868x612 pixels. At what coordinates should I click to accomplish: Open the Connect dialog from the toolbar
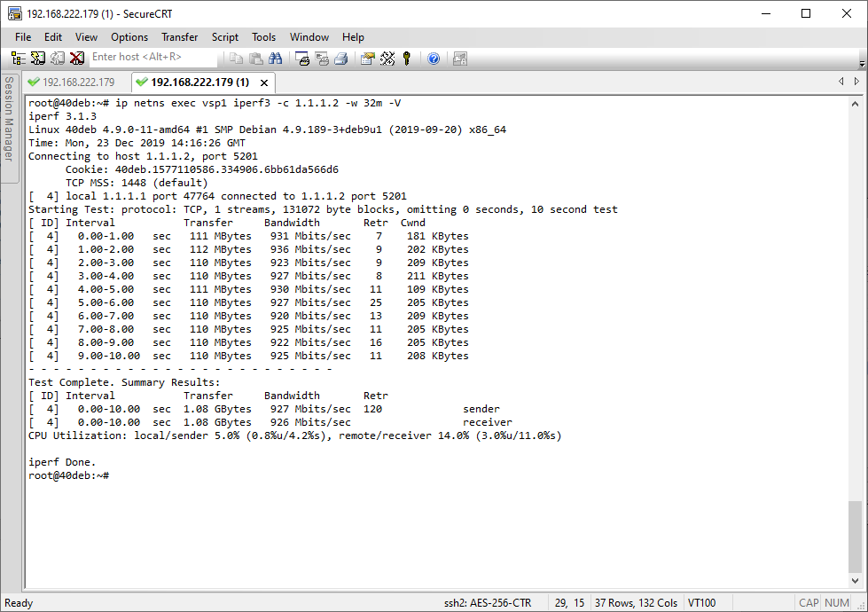[x=19, y=58]
